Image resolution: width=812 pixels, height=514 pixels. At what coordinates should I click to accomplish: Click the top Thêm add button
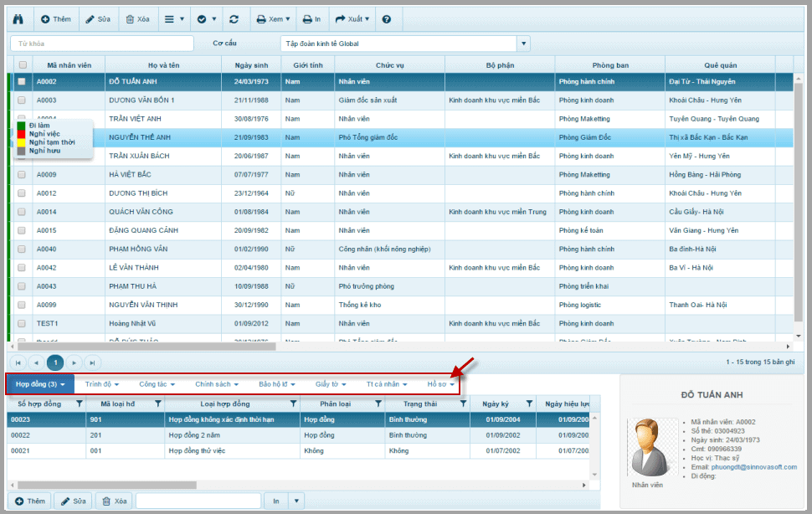tap(55, 19)
